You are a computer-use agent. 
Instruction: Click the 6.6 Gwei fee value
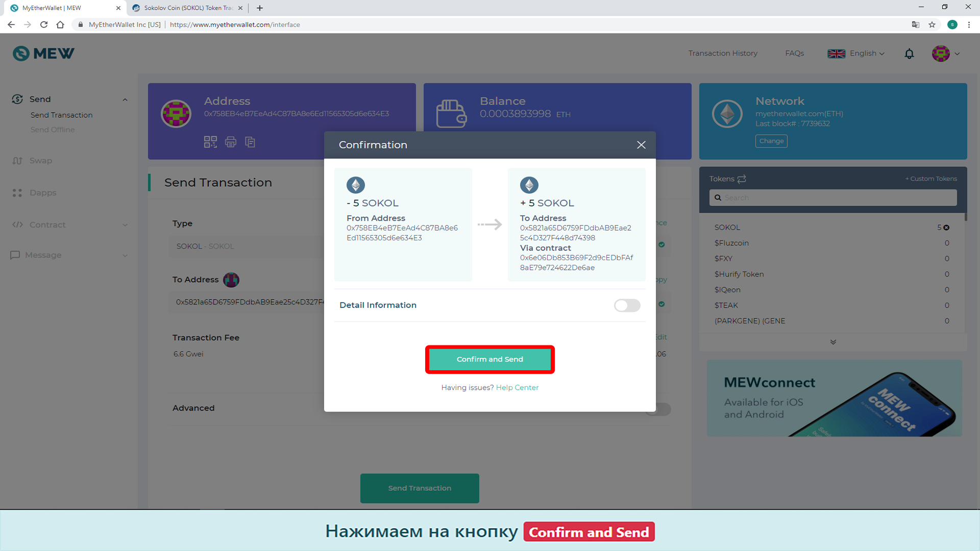(188, 354)
